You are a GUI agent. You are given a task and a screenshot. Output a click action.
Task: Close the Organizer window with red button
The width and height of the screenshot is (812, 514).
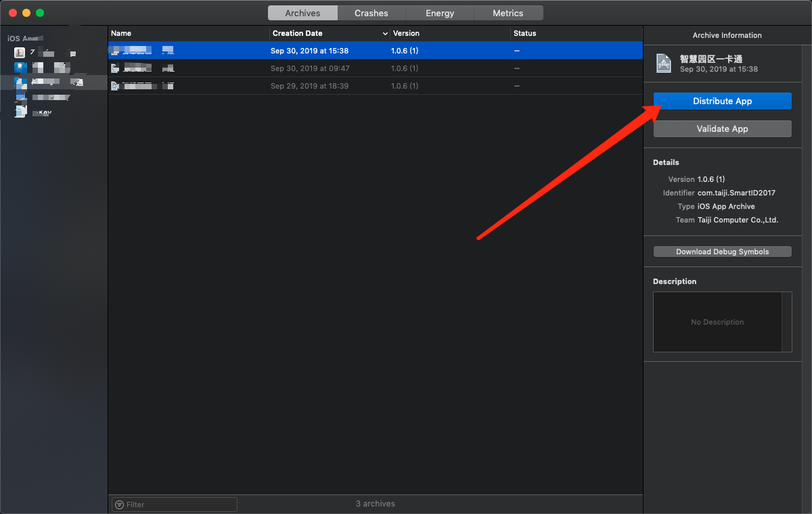coord(13,13)
